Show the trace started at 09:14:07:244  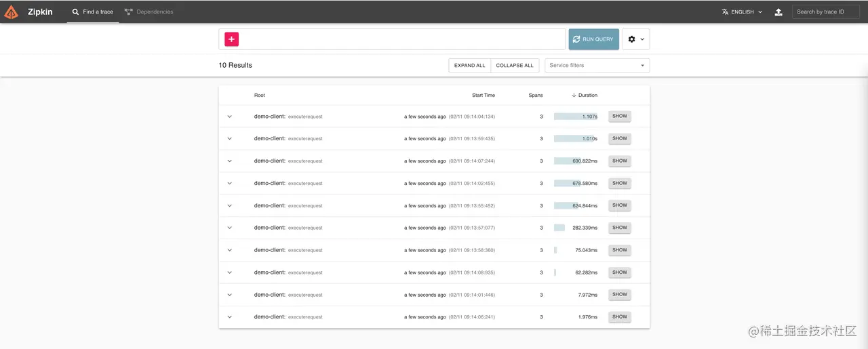pos(619,161)
